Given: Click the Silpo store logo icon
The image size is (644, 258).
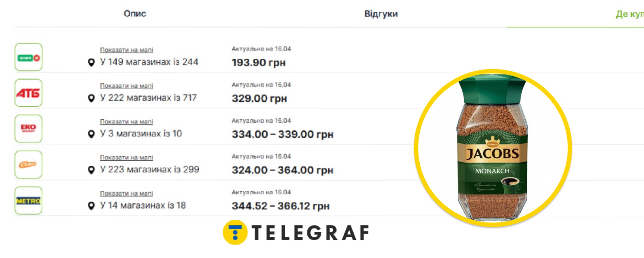Looking at the screenshot, I should coord(28,164).
